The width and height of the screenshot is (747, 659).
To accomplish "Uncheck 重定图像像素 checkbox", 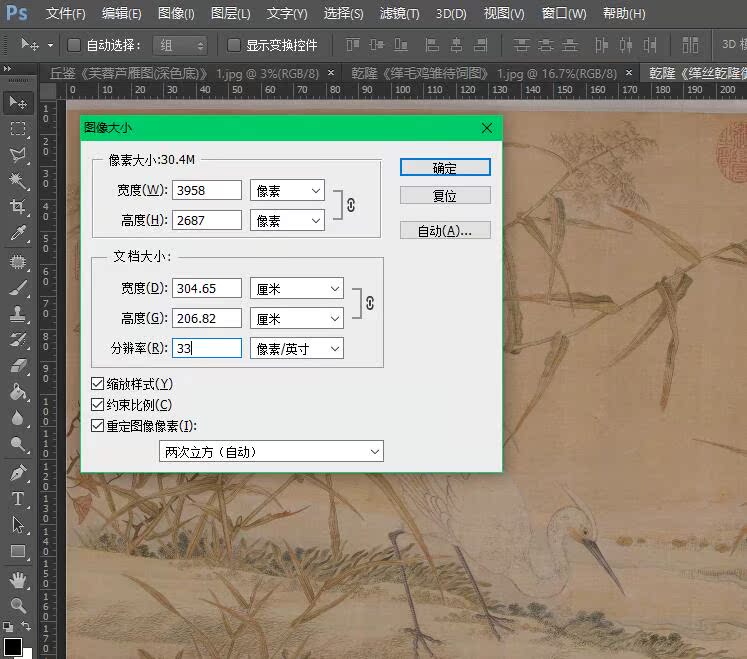I will point(97,426).
